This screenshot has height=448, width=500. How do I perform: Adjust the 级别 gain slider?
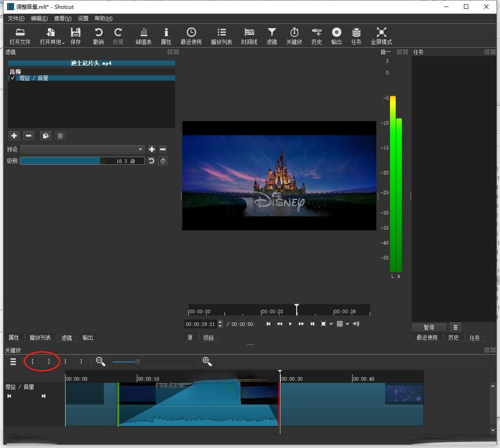pos(82,161)
